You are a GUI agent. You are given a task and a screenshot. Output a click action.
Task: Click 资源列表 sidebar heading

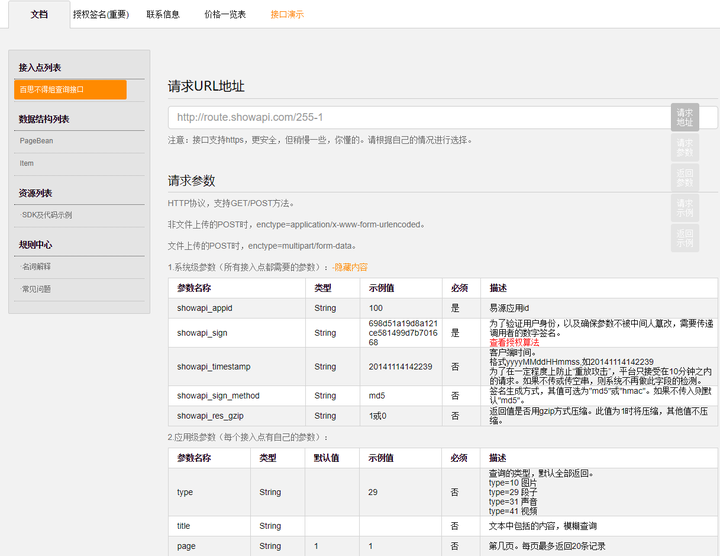click(35, 193)
